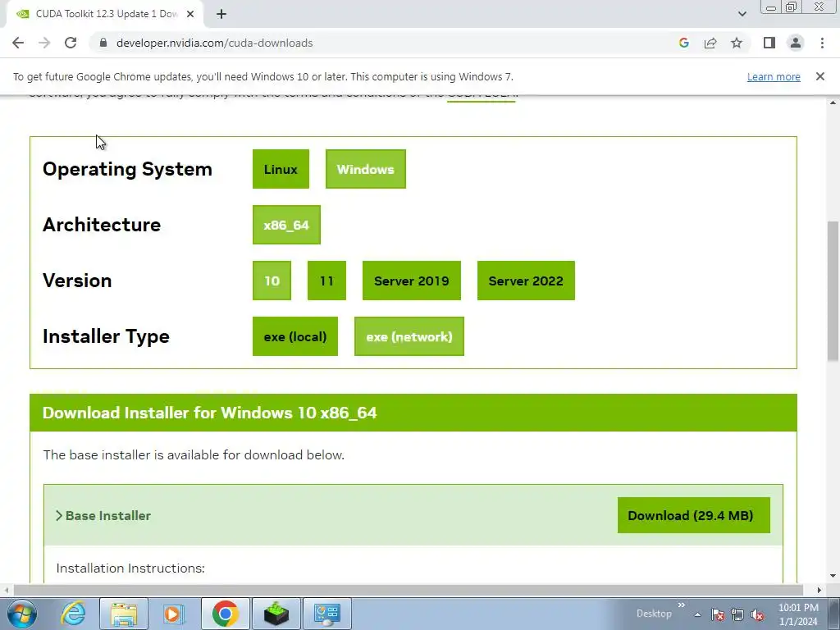The image size is (840, 630).
Task: Select Windows operating system
Action: (x=366, y=169)
